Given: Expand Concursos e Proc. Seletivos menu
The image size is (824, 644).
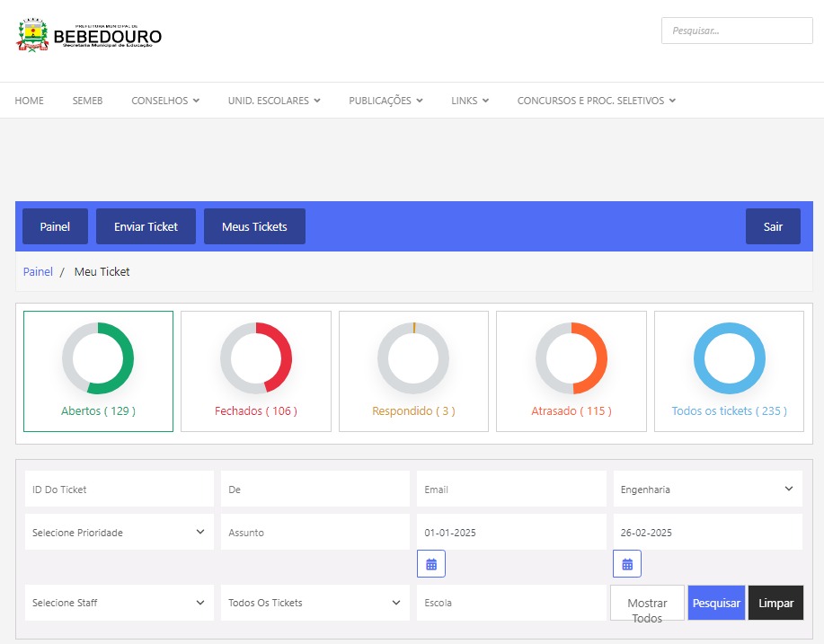Looking at the screenshot, I should point(596,101).
